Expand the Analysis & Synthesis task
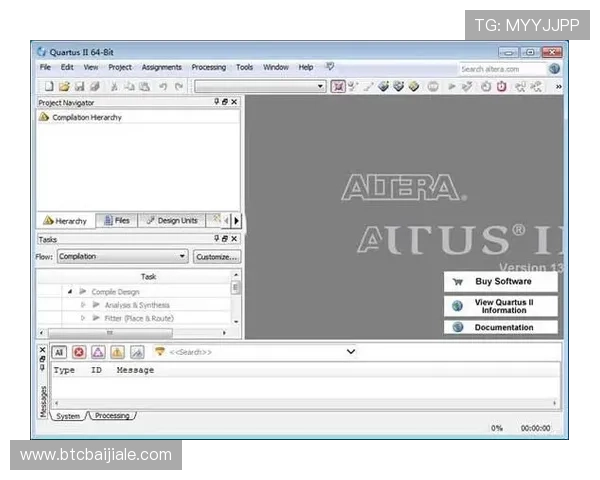This screenshot has width=600, height=480. pyautogui.click(x=84, y=305)
